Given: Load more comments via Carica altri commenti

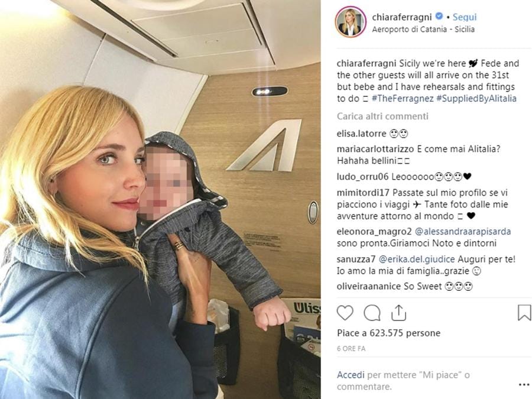Looking at the screenshot, I should coord(382,116).
